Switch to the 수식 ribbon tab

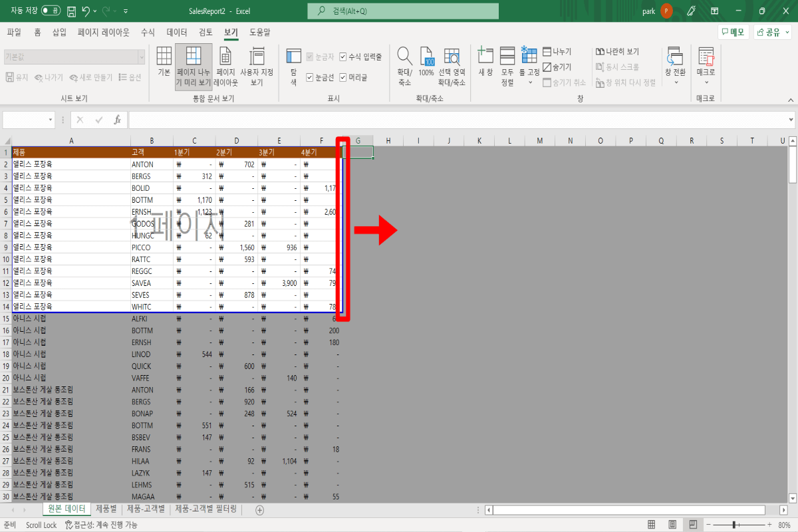(x=148, y=32)
